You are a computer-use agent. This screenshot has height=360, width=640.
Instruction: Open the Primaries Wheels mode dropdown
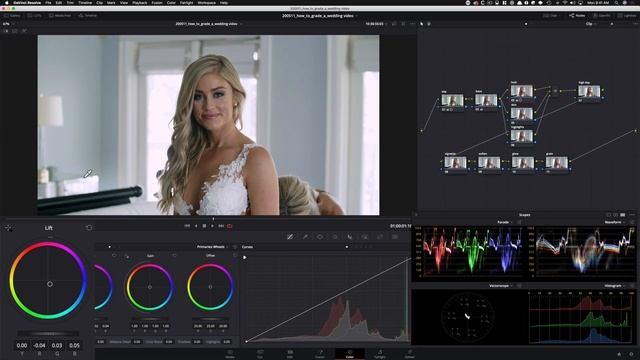[x=213, y=247]
